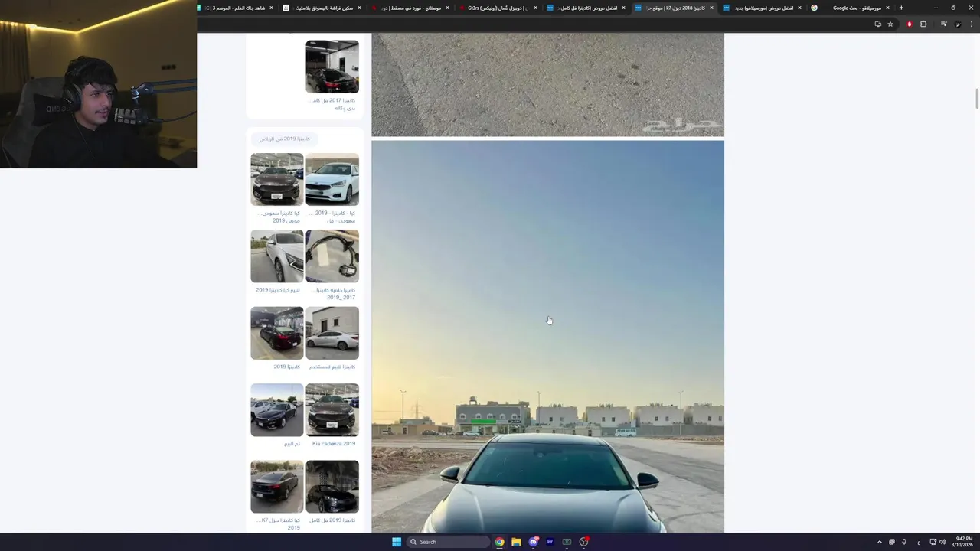The height and width of the screenshot is (551, 980).
Task: Show hidden system tray icons
Action: (879, 542)
